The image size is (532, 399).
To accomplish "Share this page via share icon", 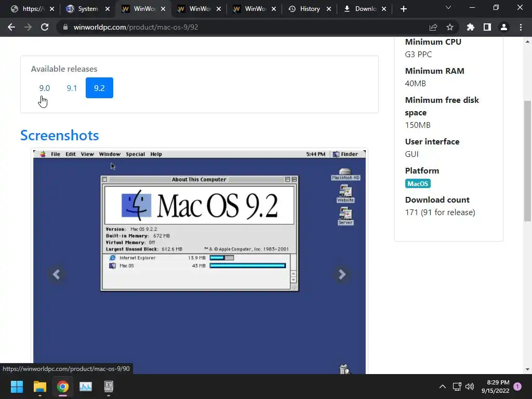I will [433, 27].
